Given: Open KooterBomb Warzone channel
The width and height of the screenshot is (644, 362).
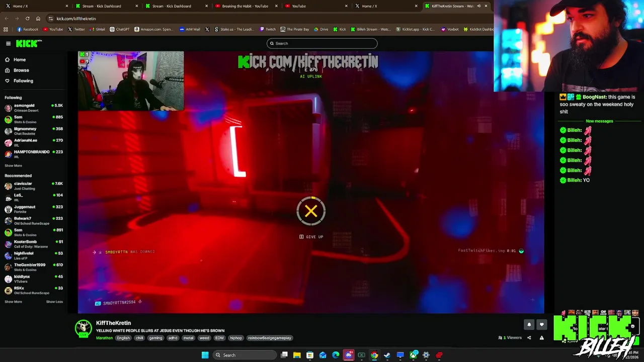Looking at the screenshot, I should click(x=33, y=244).
